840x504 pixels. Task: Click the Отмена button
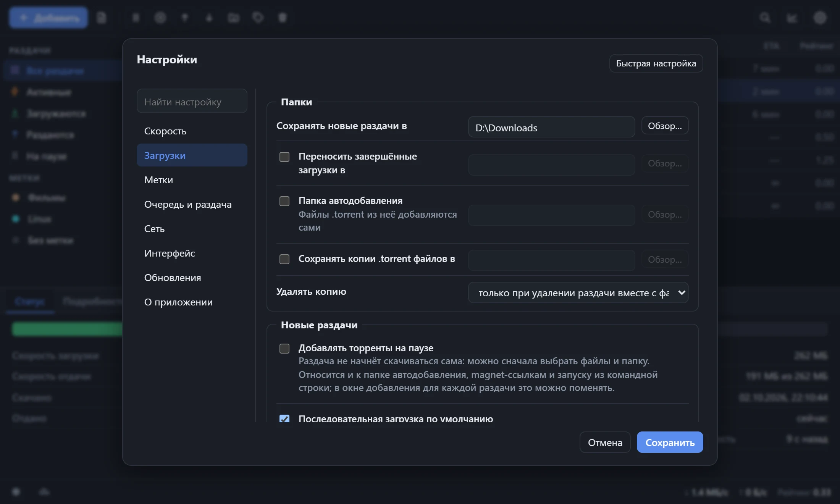pos(605,443)
